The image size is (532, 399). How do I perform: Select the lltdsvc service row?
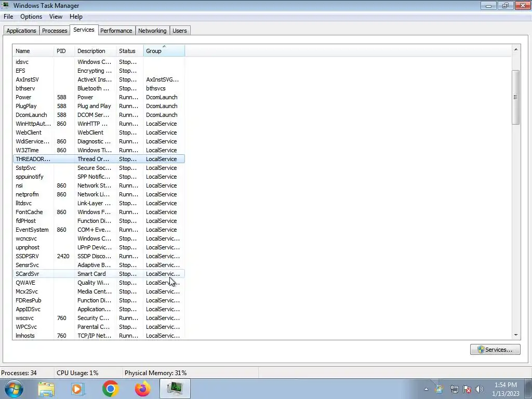tap(99, 203)
